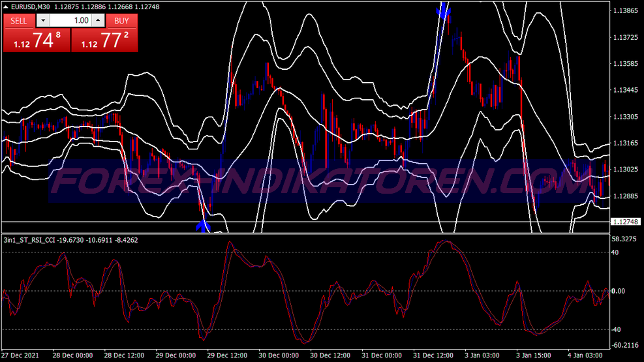This screenshot has width=644, height=362.
Task: Click the SELL button in one-click trading panel
Action: (x=18, y=20)
